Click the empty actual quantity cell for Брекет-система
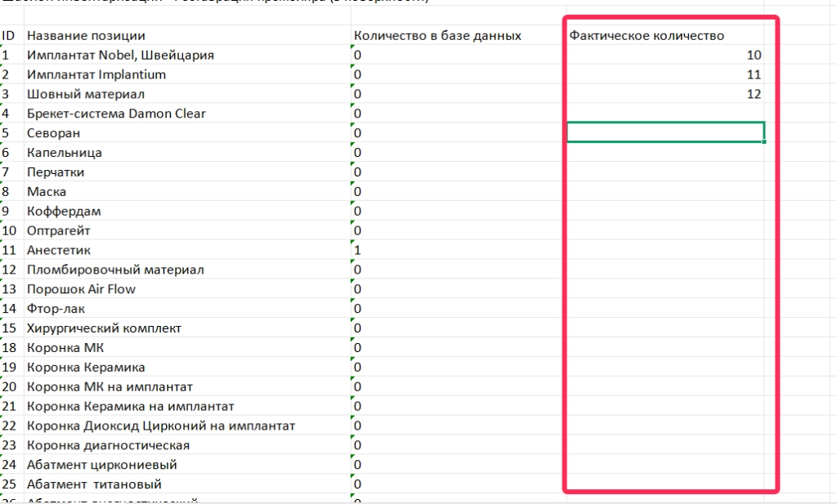 coord(666,114)
